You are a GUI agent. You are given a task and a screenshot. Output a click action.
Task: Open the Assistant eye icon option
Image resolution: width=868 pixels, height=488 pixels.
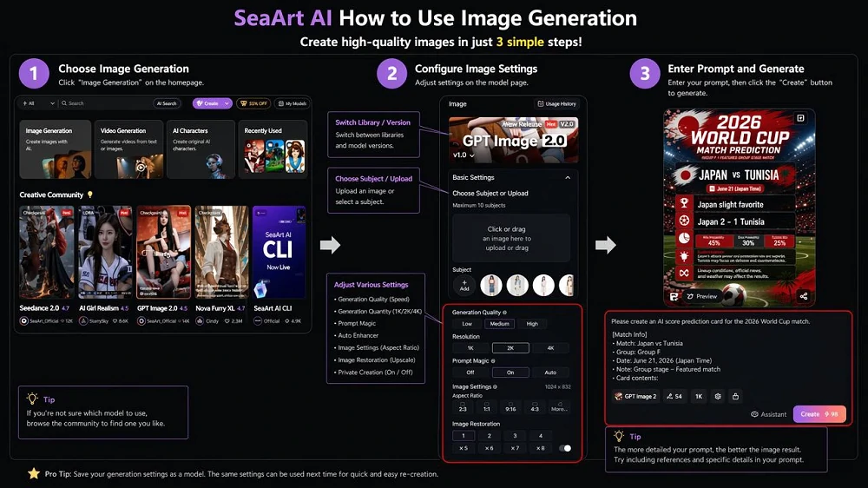[754, 414]
